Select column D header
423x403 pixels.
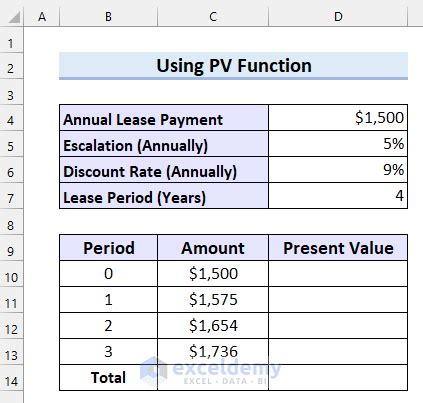338,16
